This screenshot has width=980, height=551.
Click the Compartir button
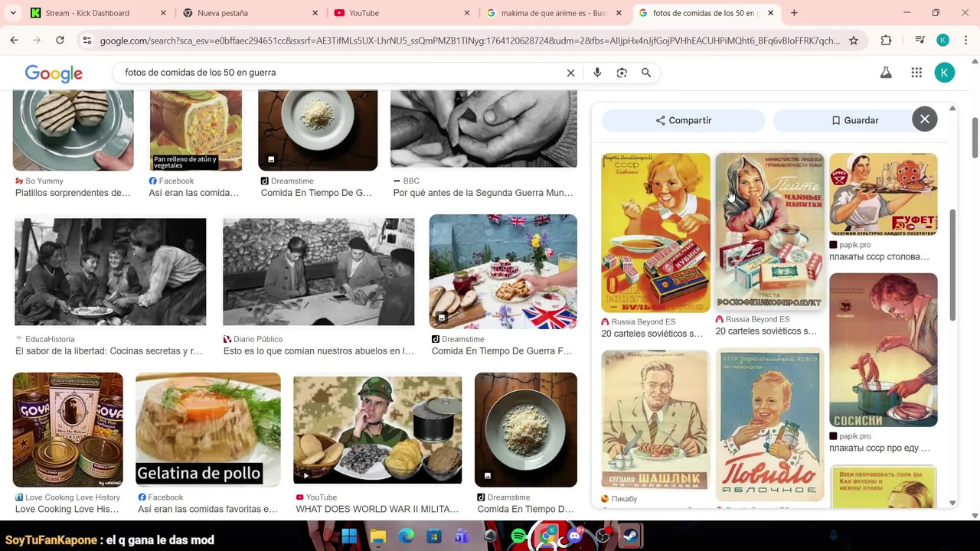click(x=684, y=120)
